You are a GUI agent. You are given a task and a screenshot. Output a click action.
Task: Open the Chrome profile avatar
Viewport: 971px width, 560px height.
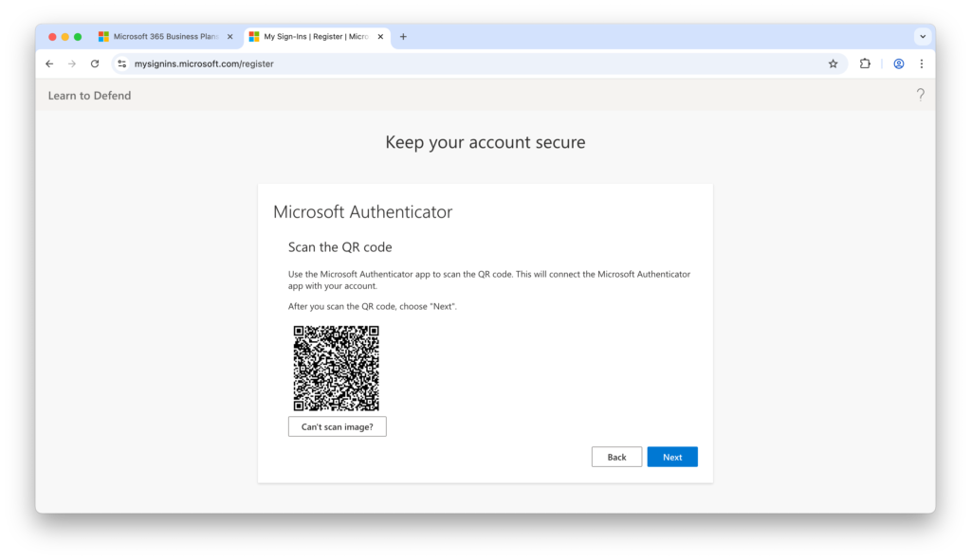click(898, 63)
